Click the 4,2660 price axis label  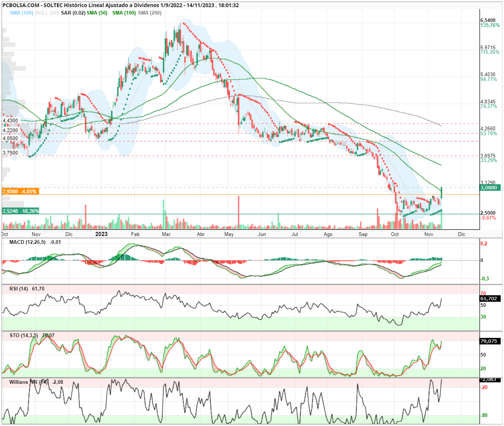point(488,129)
